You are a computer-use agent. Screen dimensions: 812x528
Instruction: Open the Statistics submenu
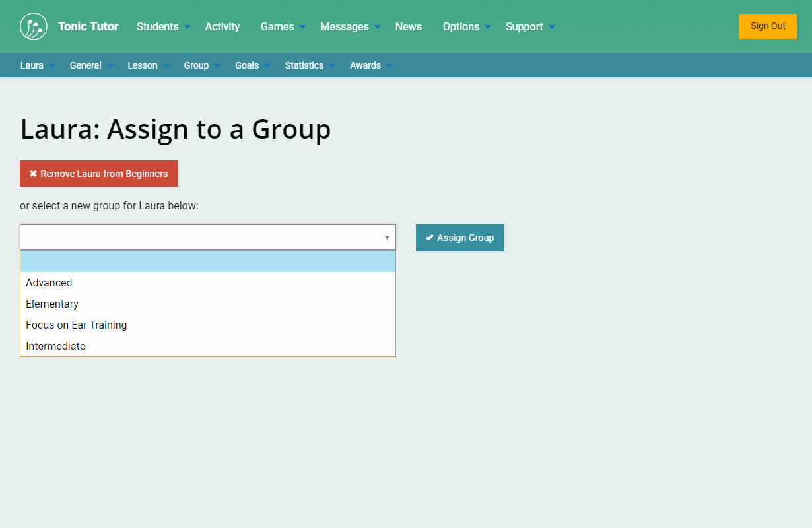click(310, 65)
